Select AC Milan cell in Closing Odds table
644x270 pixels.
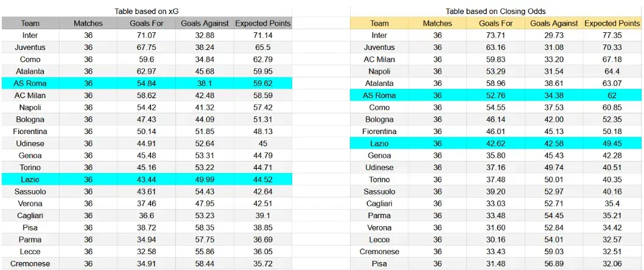[x=379, y=60]
